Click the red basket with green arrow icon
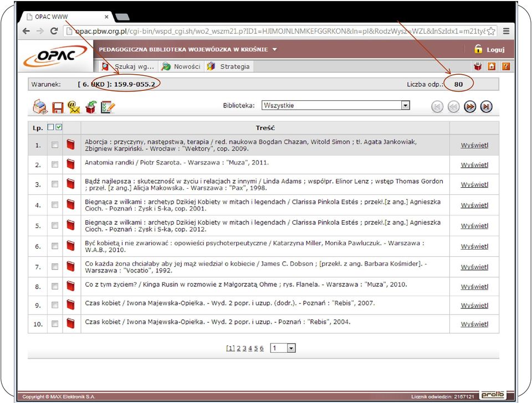This screenshot has width=532, height=403. point(90,107)
